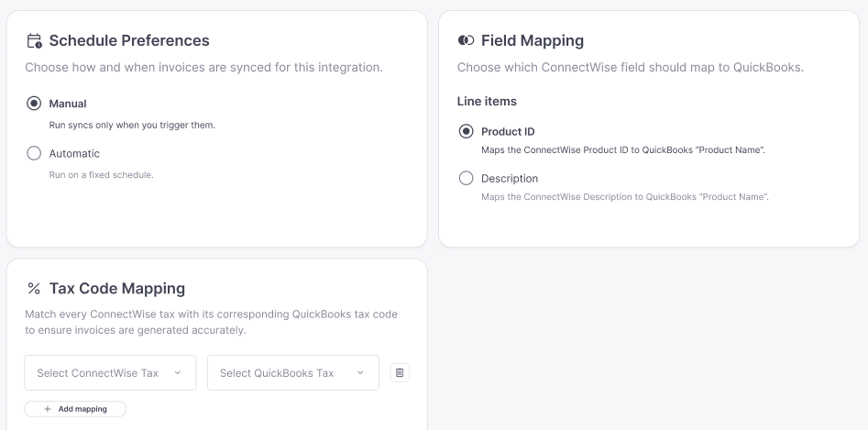Click the Tax Code Mapping percent icon
This screenshot has height=430, width=868.
tap(34, 288)
